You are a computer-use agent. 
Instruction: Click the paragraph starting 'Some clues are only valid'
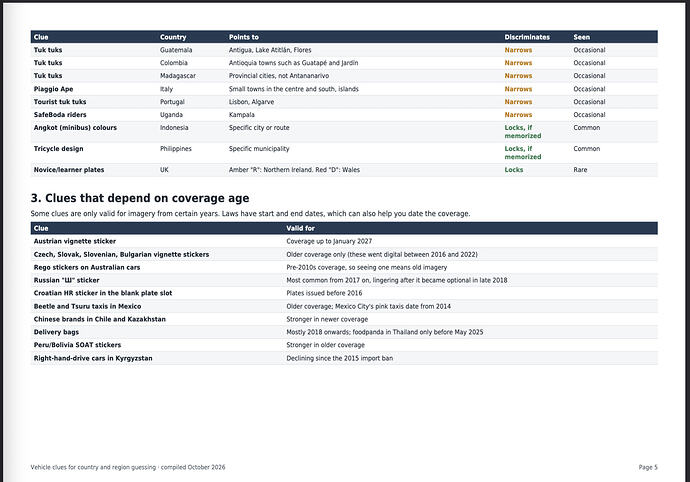tap(250, 213)
